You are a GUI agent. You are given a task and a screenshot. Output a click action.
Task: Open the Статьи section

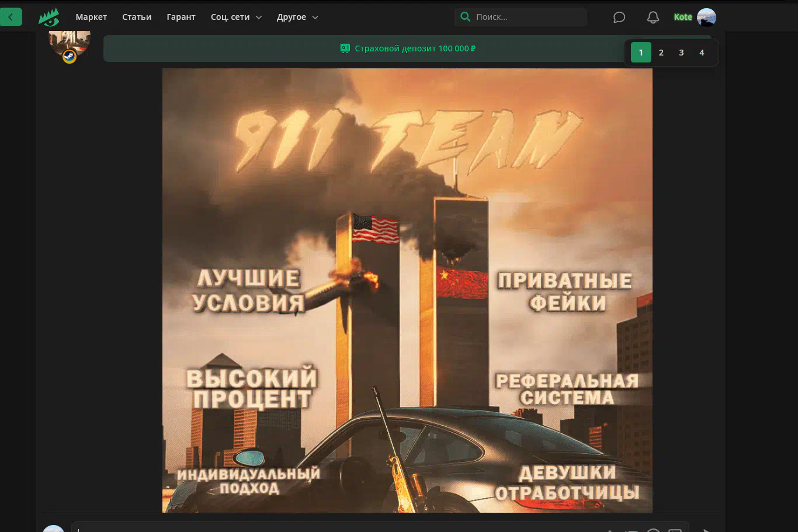pyautogui.click(x=137, y=17)
